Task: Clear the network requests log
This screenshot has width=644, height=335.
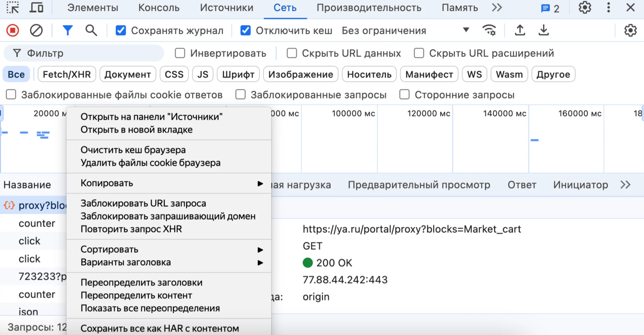Action: click(x=36, y=30)
